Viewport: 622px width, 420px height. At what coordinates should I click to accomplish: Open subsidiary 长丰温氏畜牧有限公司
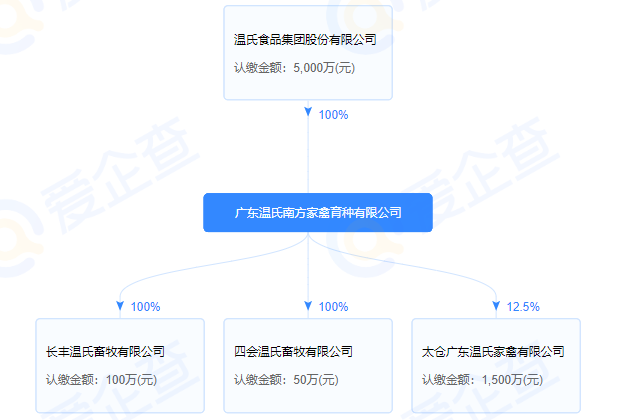click(x=105, y=352)
